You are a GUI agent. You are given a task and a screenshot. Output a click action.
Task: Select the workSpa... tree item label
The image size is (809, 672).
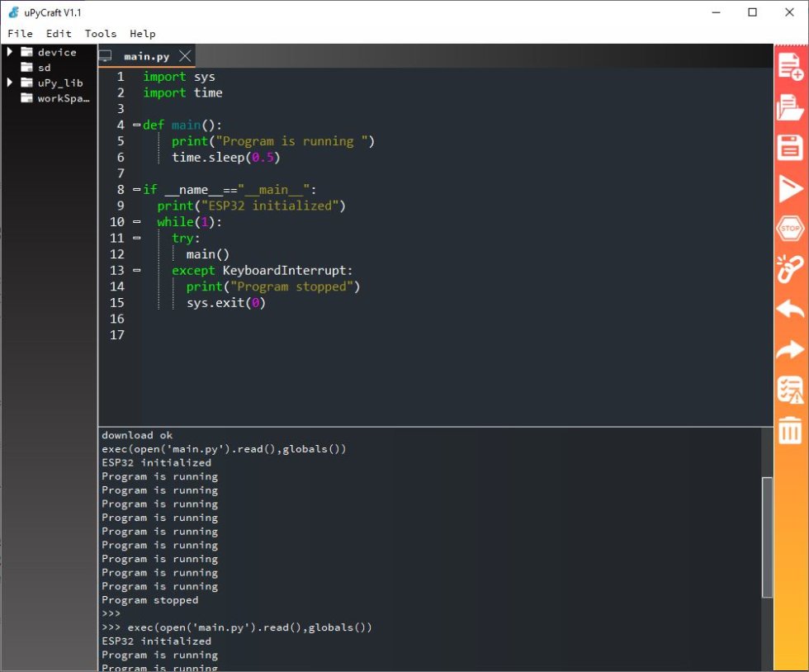coord(64,98)
